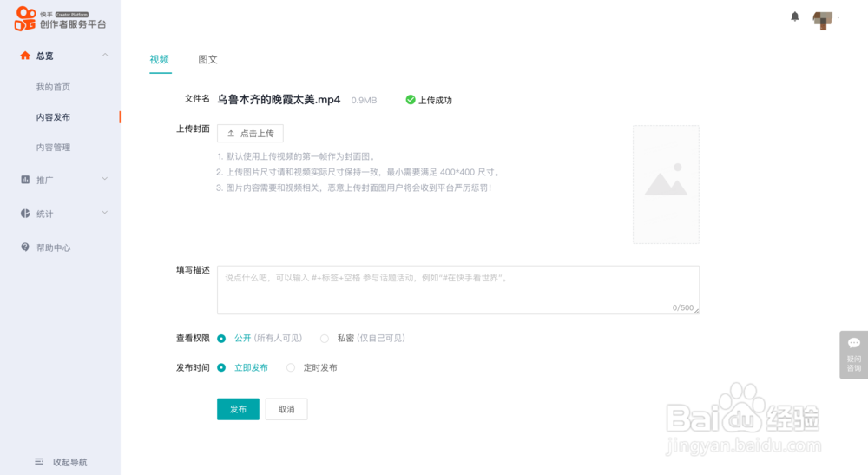Open the notification bell
The image size is (868, 475).
click(794, 16)
